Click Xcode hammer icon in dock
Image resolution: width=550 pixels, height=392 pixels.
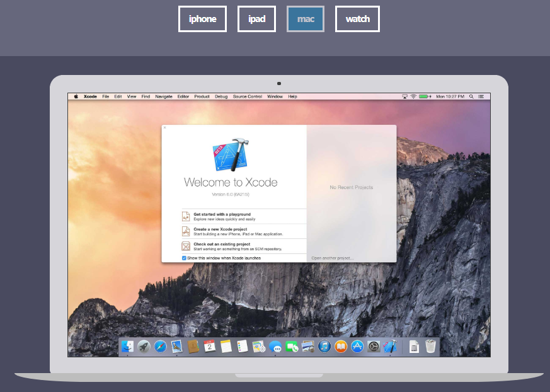tap(390, 347)
